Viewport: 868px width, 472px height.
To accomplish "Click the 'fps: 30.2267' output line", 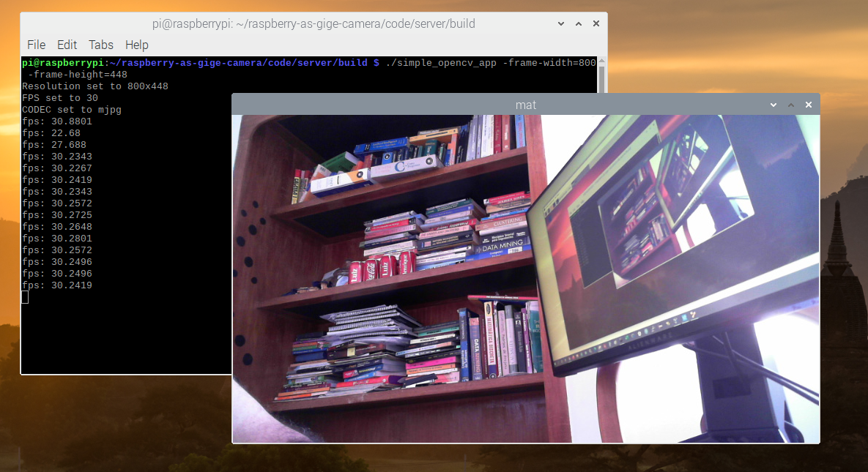I will [57, 168].
